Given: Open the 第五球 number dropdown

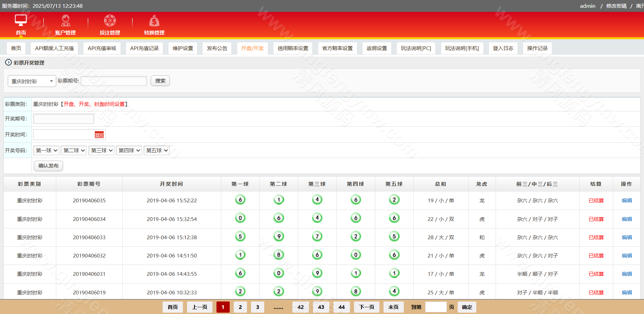Looking at the screenshot, I should [x=157, y=151].
